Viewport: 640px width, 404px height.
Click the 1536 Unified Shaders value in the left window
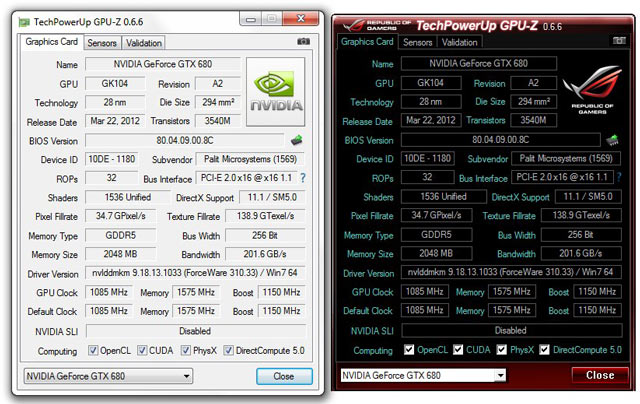pos(127,198)
